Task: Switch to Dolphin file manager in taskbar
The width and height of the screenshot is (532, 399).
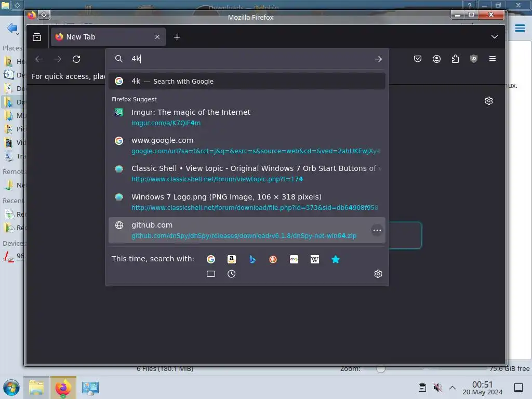Action: [36, 388]
